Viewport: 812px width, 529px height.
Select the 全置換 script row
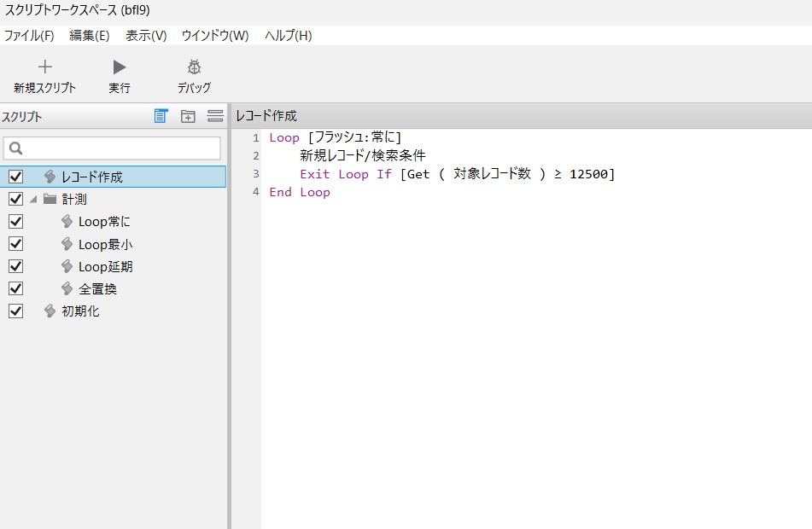113,288
